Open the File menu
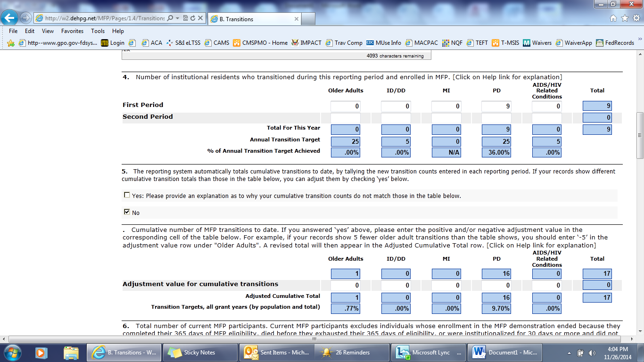 [x=13, y=31]
